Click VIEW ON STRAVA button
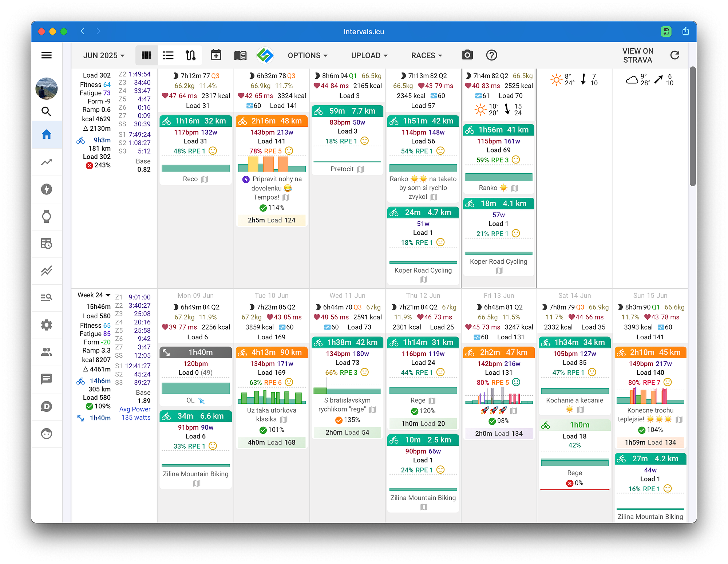This screenshot has width=728, height=564. [638, 55]
